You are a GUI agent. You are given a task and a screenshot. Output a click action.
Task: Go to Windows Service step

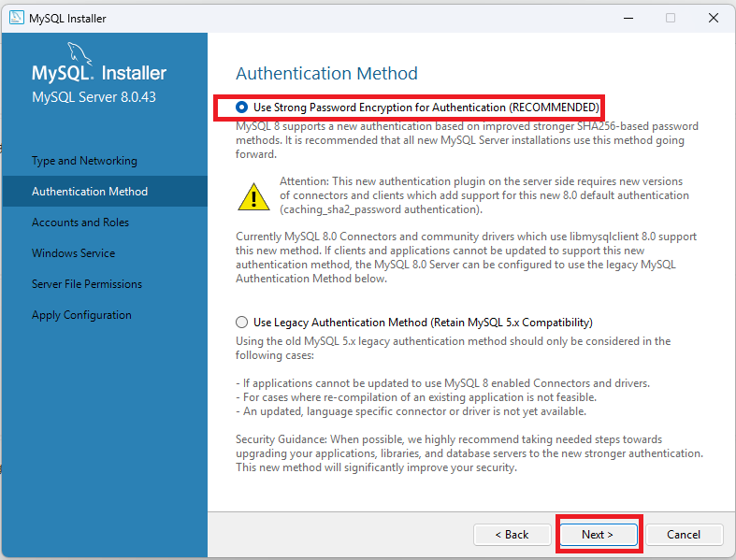click(x=73, y=253)
